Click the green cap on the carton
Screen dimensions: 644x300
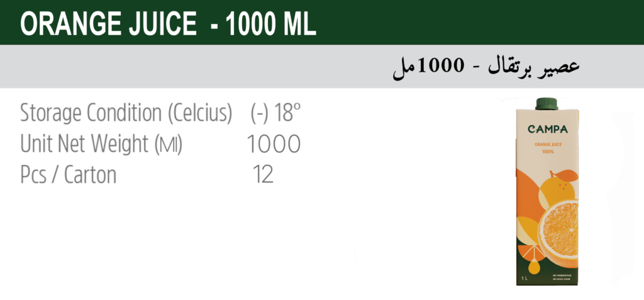[x=547, y=104]
